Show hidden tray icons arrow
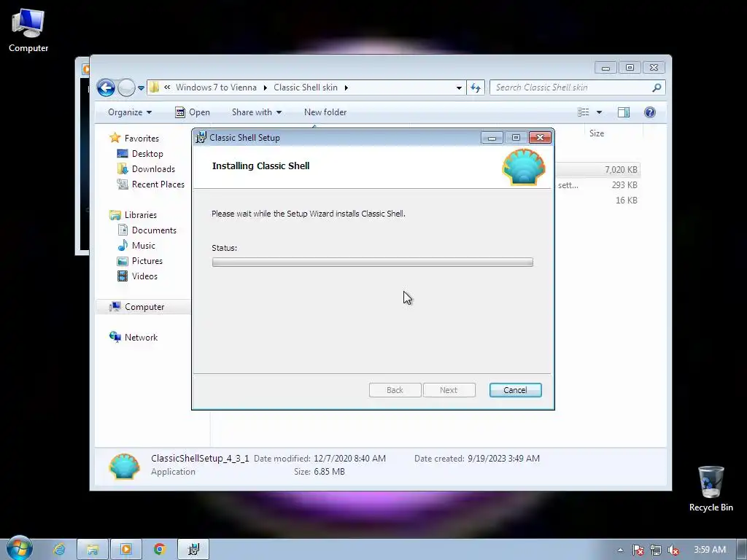The image size is (747, 560). pyautogui.click(x=620, y=550)
